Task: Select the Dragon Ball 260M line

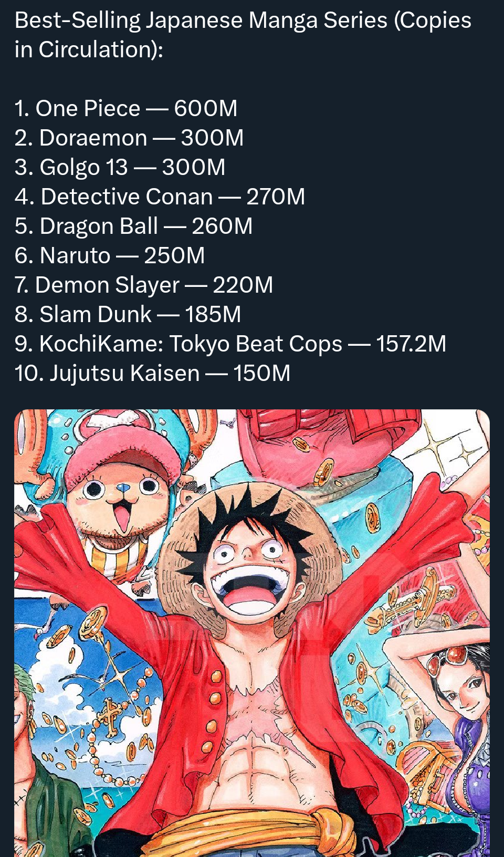Action: point(133,226)
